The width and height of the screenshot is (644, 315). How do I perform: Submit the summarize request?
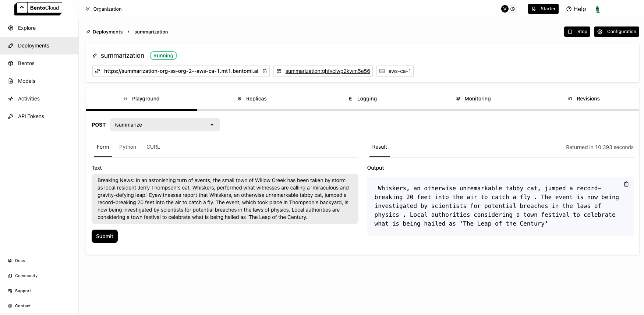105,236
